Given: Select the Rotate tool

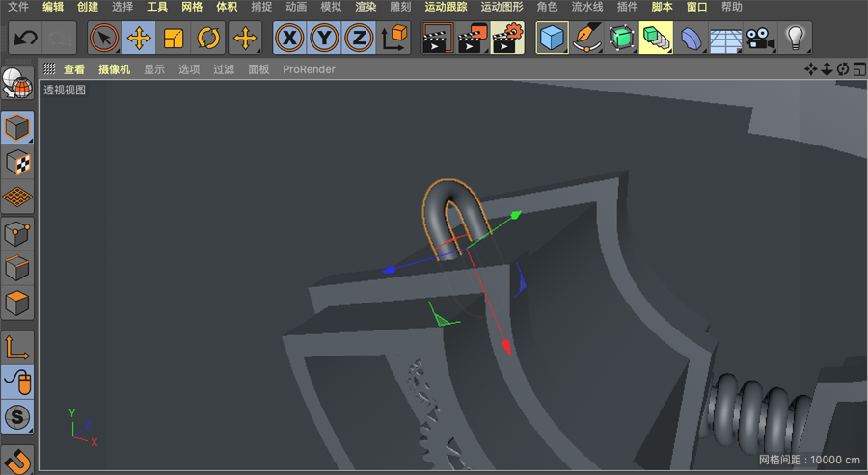Looking at the screenshot, I should pos(208,39).
